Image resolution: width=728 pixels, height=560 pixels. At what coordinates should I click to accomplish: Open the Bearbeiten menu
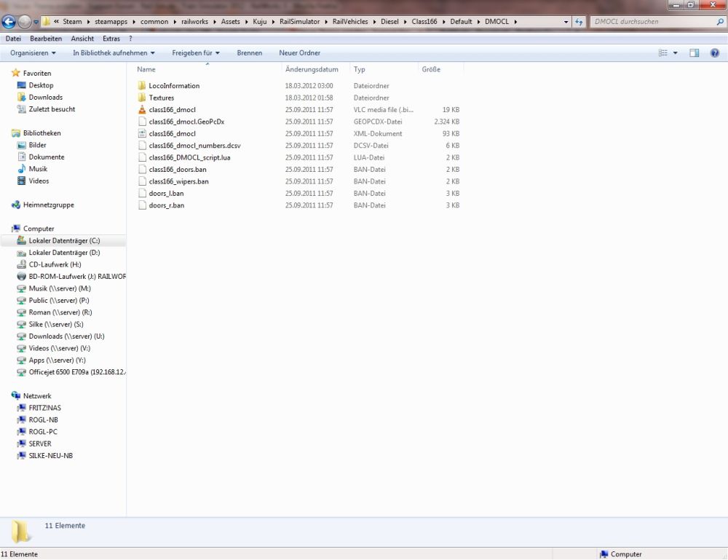tap(45, 39)
